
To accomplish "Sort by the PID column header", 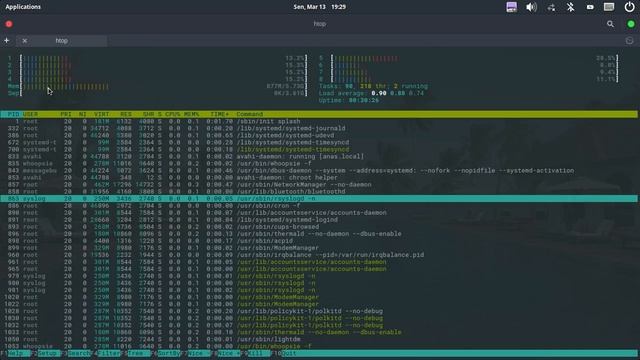I will tap(13, 114).
